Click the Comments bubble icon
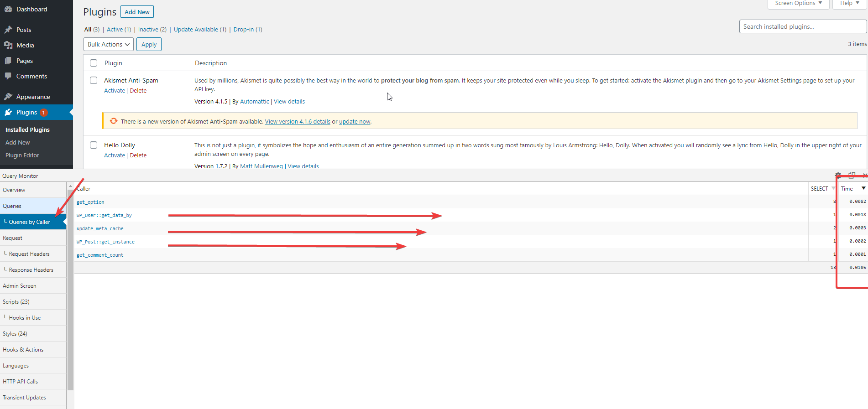Image resolution: width=868 pixels, height=409 pixels. coord(8,76)
